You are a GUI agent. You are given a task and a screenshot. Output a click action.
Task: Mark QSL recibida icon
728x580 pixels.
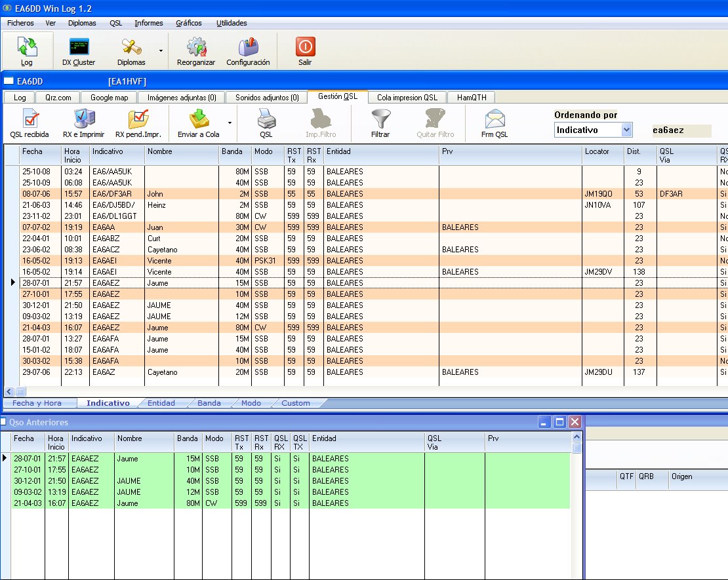click(x=30, y=123)
